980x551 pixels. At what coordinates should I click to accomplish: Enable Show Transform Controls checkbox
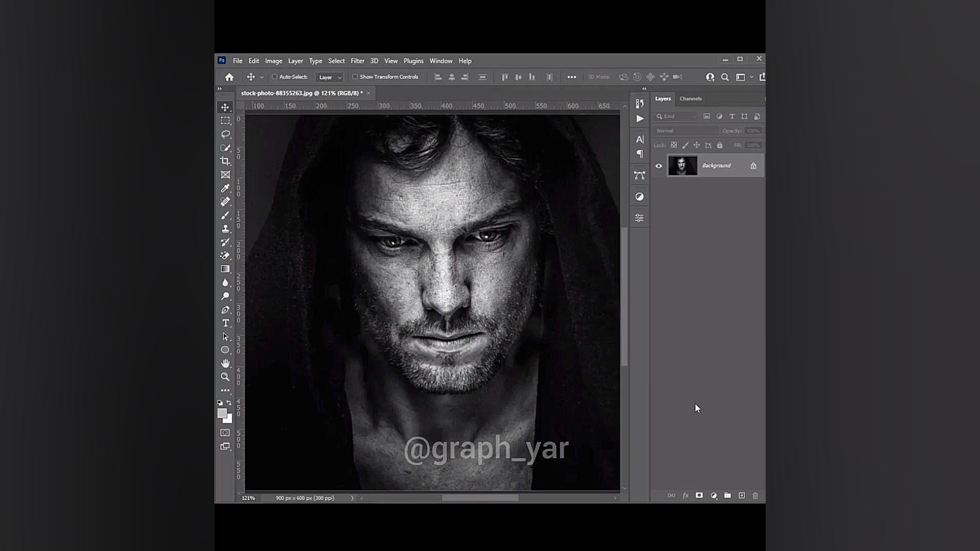[x=355, y=77]
